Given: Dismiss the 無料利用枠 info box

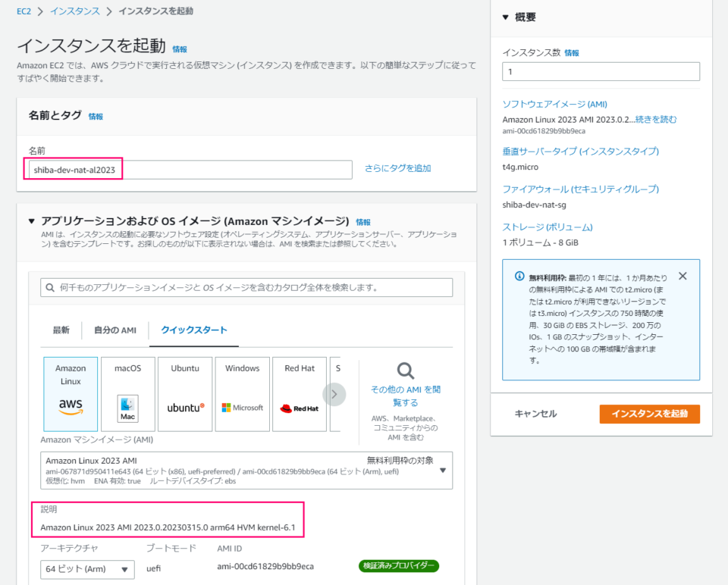Looking at the screenshot, I should click(682, 276).
